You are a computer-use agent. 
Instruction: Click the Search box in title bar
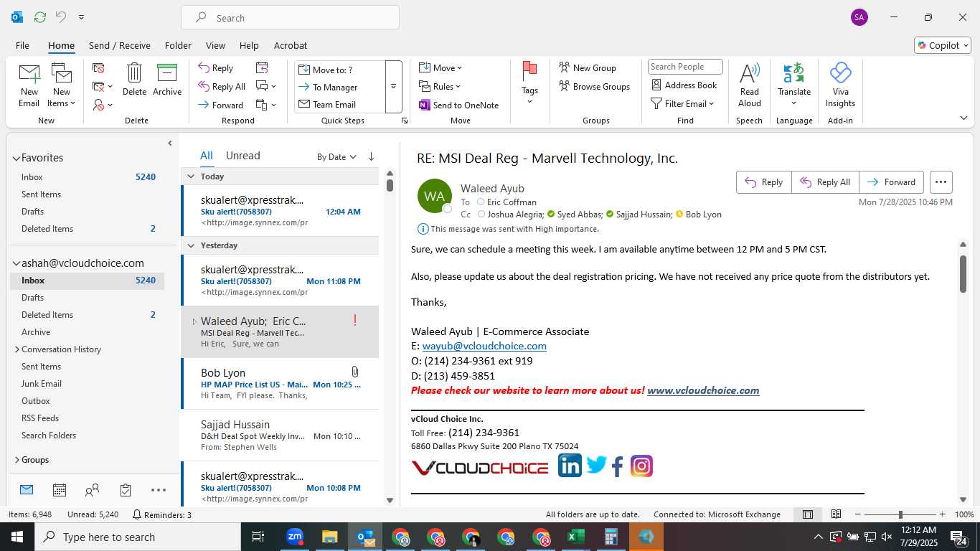(290, 18)
